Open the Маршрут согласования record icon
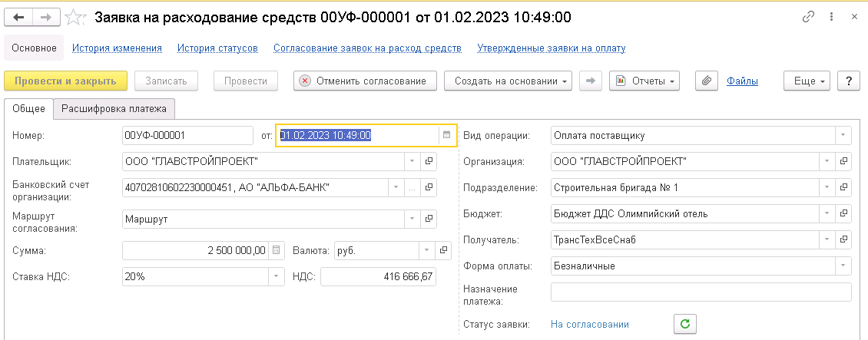This screenshot has height=340, width=868. coord(429,220)
